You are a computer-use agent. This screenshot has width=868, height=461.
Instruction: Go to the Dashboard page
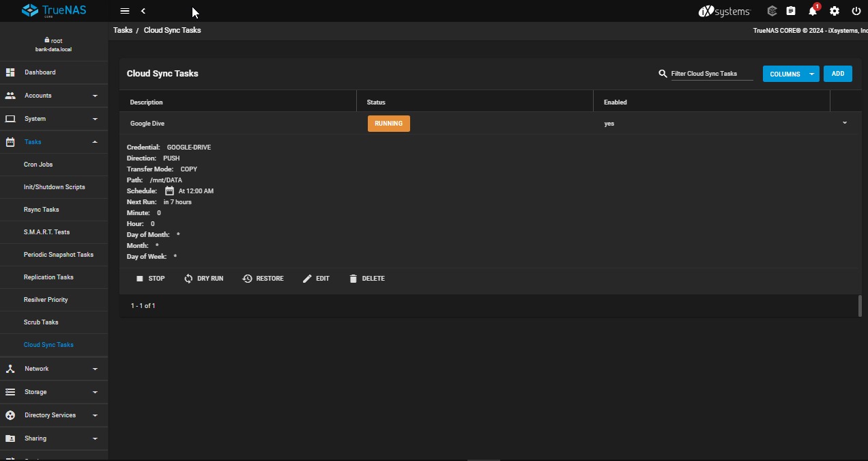click(x=40, y=72)
